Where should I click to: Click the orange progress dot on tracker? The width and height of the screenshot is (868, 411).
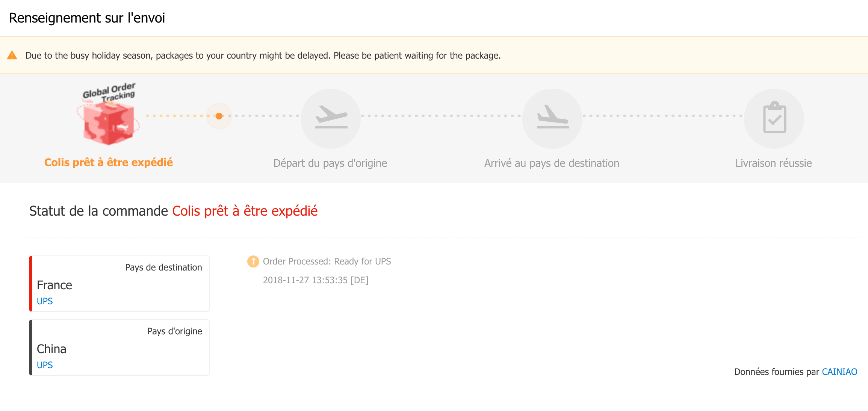tap(219, 116)
